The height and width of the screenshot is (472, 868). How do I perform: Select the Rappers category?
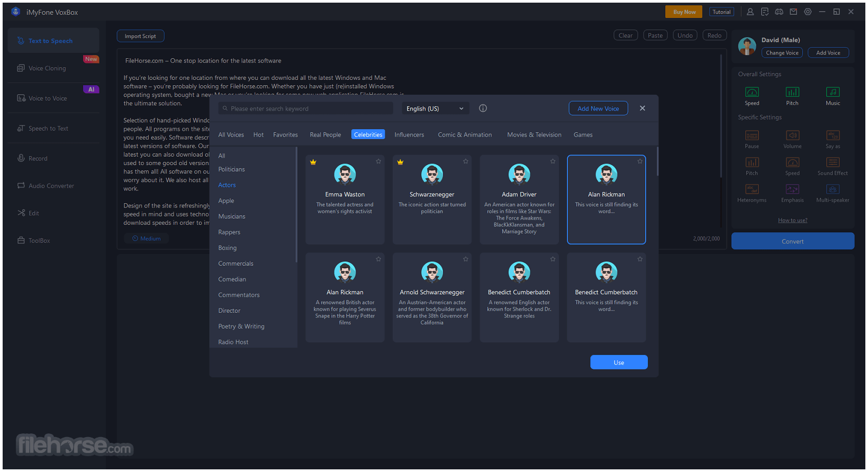[229, 232]
